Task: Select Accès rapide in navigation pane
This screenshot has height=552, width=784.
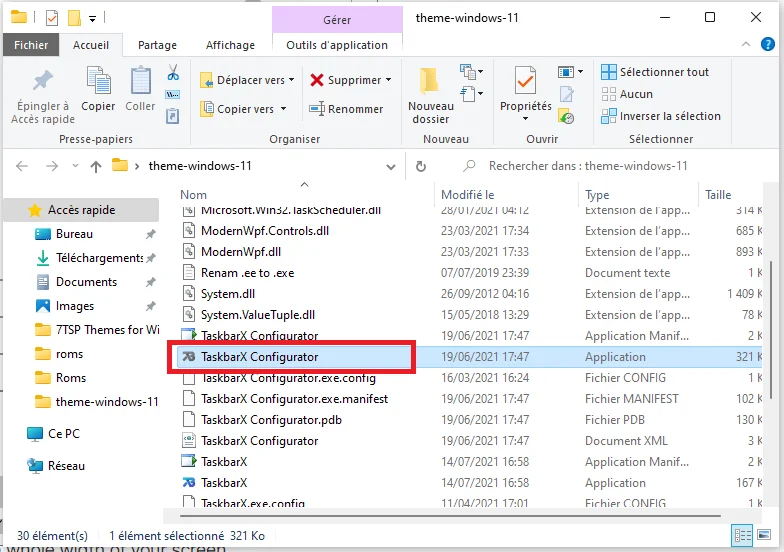Action: [82, 210]
